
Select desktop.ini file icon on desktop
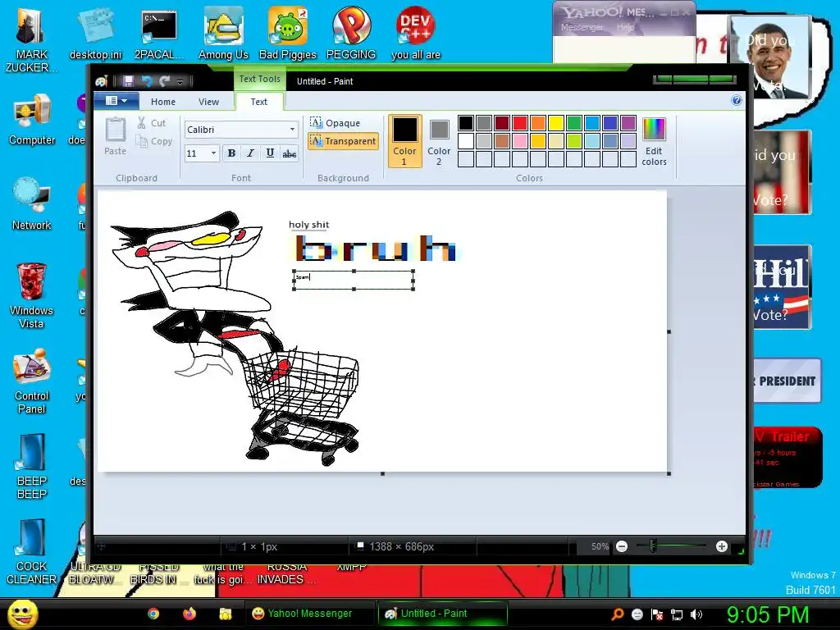tap(96, 33)
